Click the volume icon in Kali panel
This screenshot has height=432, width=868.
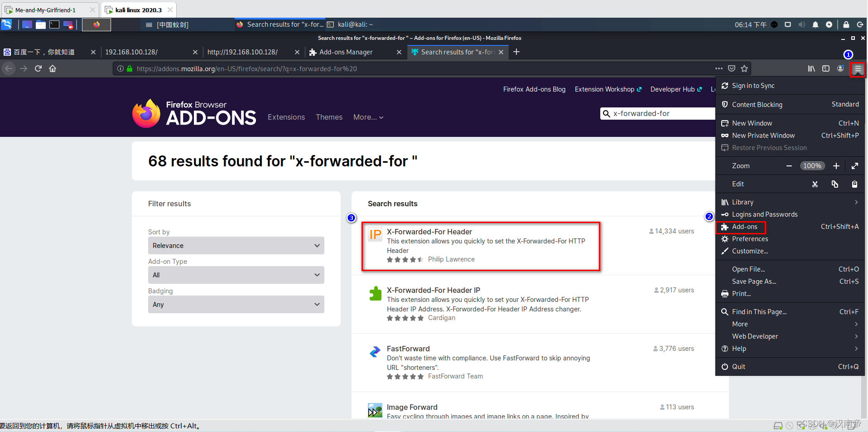802,24
